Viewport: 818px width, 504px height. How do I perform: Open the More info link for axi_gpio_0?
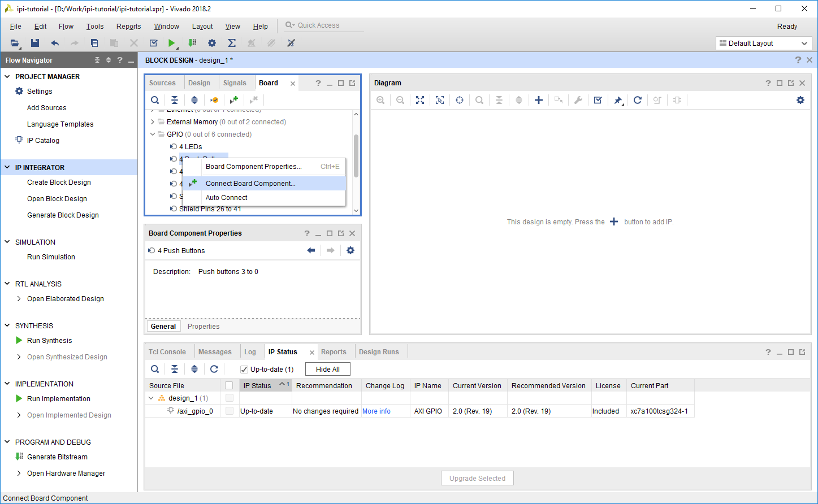tap(376, 411)
